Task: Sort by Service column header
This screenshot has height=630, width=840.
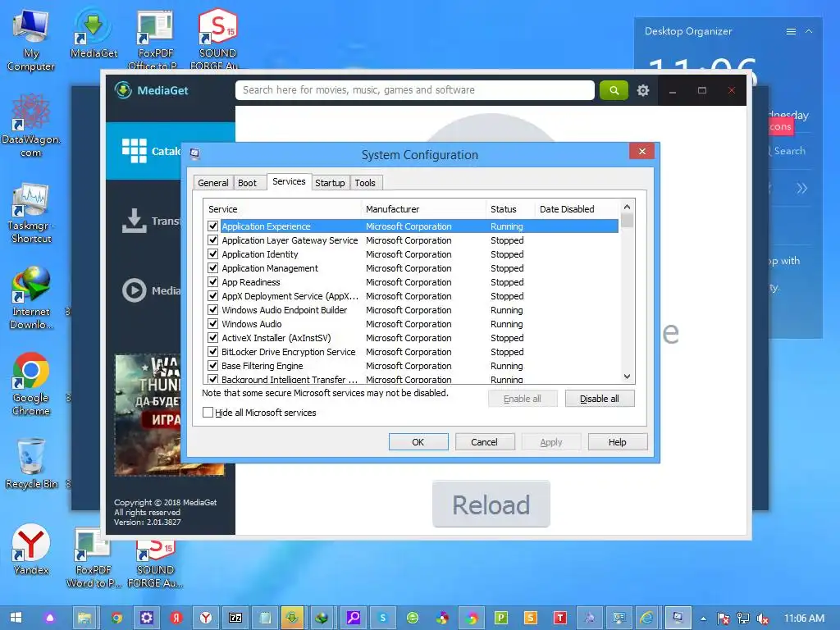Action: coord(282,209)
